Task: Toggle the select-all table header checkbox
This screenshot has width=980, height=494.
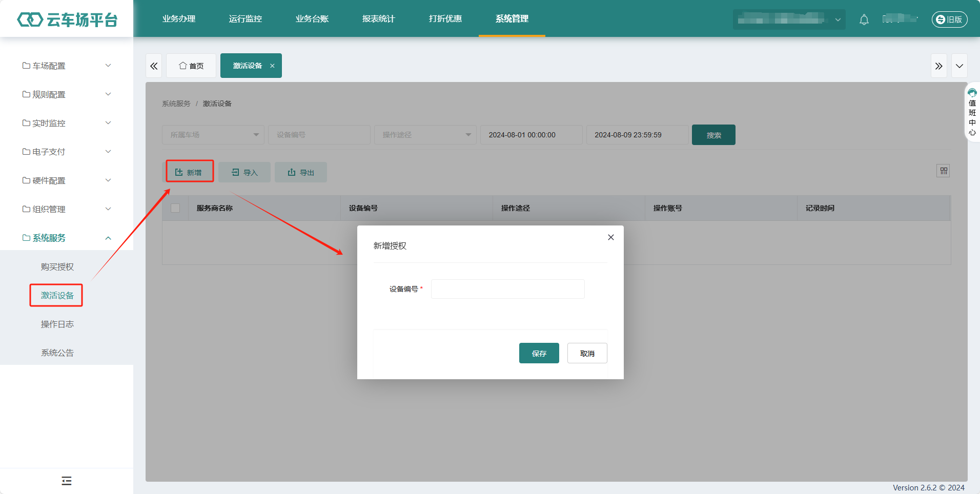Action: click(175, 208)
